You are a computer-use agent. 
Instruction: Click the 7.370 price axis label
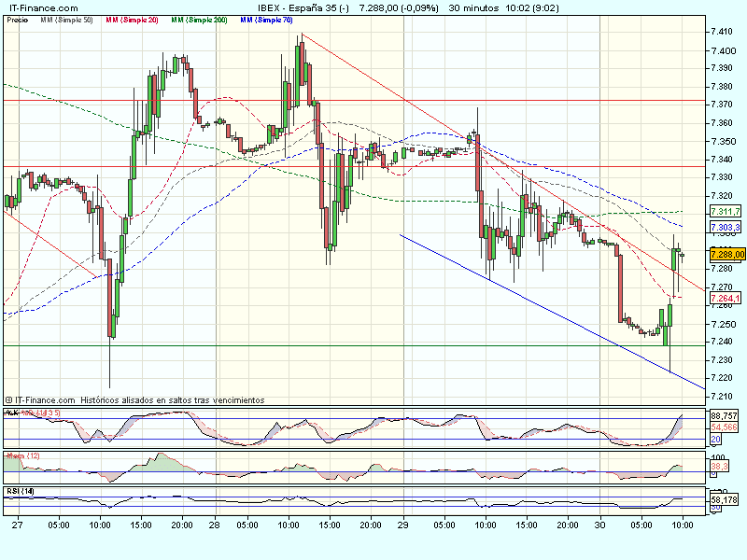point(721,105)
